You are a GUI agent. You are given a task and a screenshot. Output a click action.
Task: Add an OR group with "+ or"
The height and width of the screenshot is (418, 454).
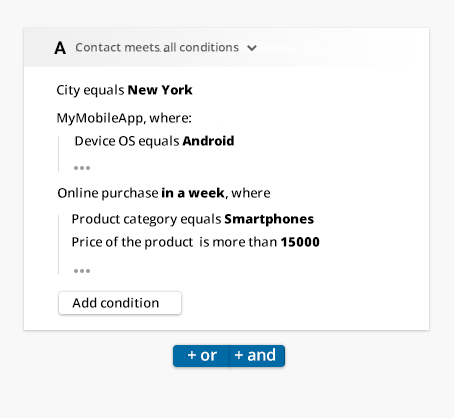(x=201, y=356)
